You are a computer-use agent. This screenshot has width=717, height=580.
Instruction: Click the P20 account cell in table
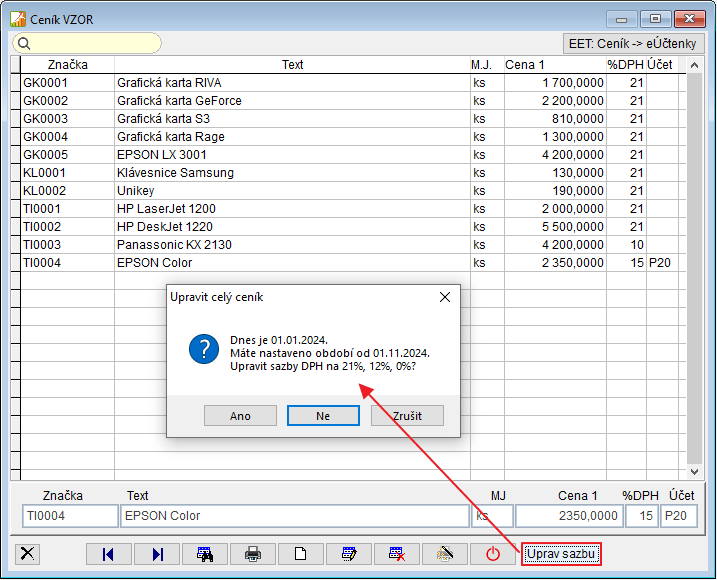pyautogui.click(x=662, y=263)
